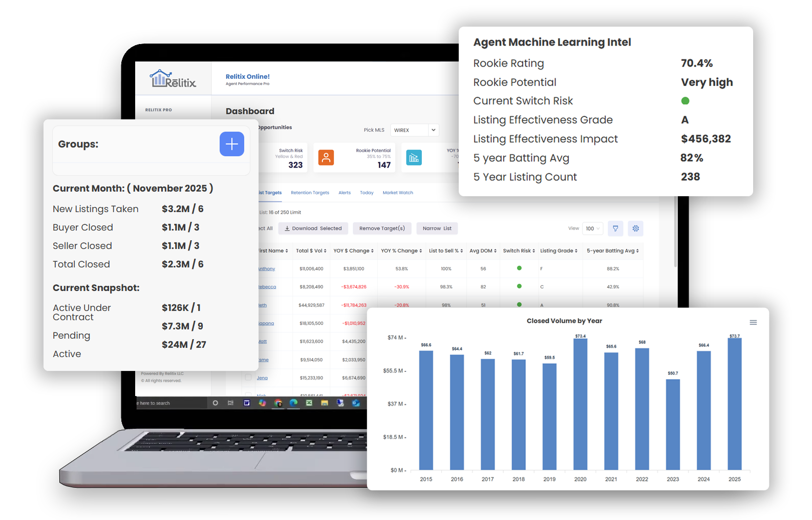Tick the checkbox in Jena's row
The height and width of the screenshot is (520, 812).
pyautogui.click(x=248, y=378)
